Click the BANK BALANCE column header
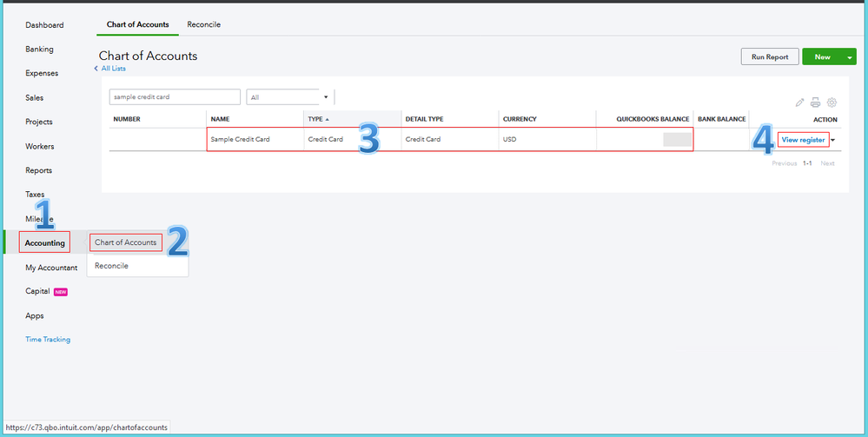 tap(722, 119)
